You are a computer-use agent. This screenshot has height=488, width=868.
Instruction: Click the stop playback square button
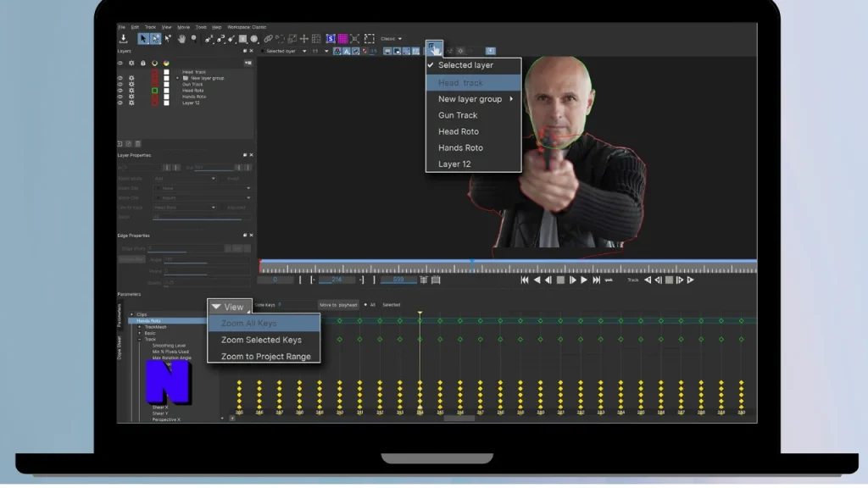[x=560, y=280]
